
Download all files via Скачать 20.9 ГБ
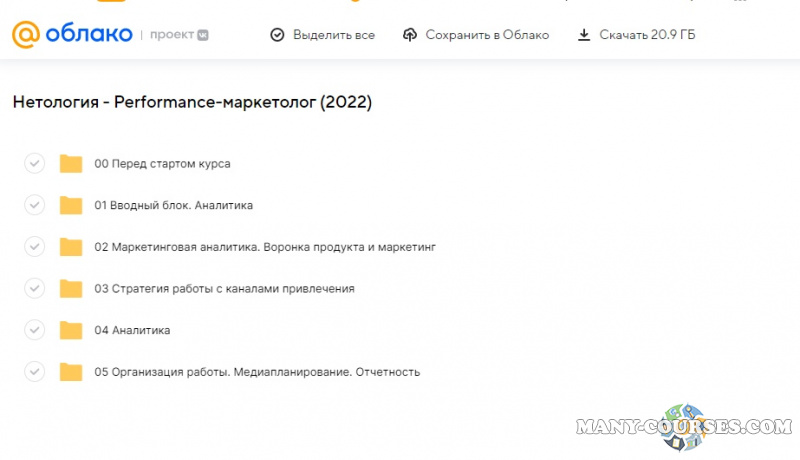tap(647, 35)
